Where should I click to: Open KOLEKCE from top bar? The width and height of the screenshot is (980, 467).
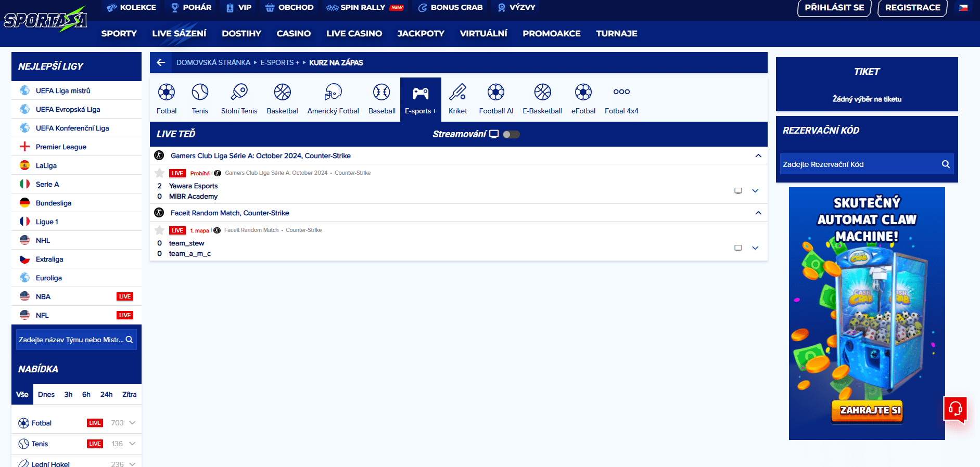(x=131, y=7)
